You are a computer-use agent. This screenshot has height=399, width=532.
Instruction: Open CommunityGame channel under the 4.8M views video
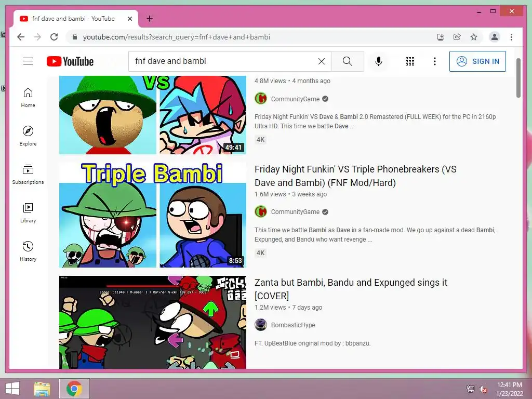click(x=295, y=99)
